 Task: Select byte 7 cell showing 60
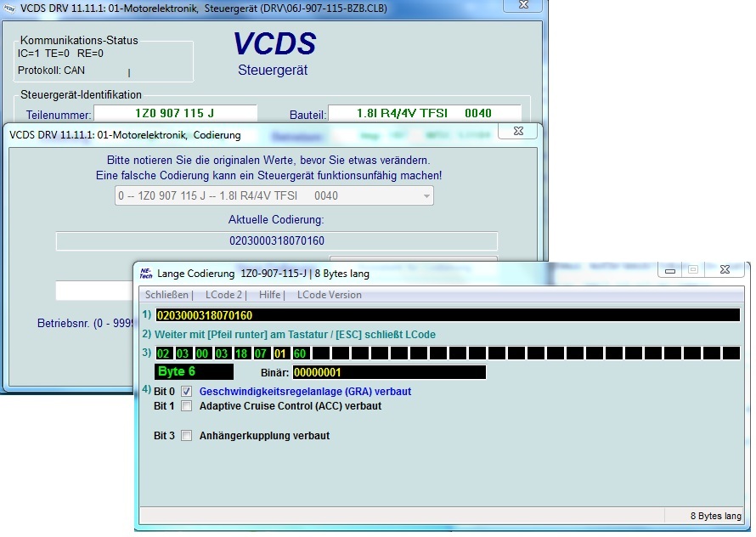(300, 353)
